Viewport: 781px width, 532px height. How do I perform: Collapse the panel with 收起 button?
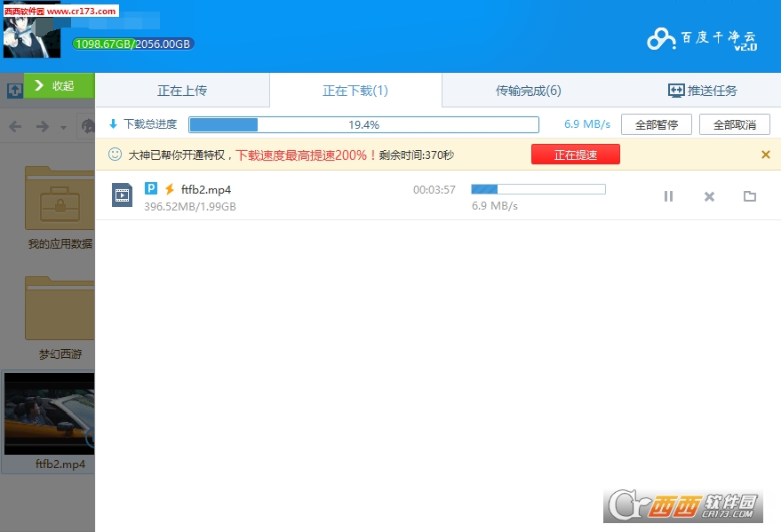[60, 85]
